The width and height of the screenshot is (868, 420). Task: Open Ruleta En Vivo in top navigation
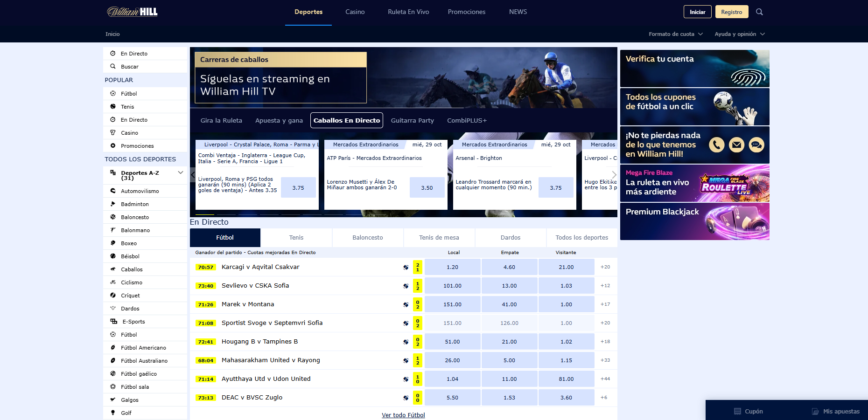coord(408,12)
